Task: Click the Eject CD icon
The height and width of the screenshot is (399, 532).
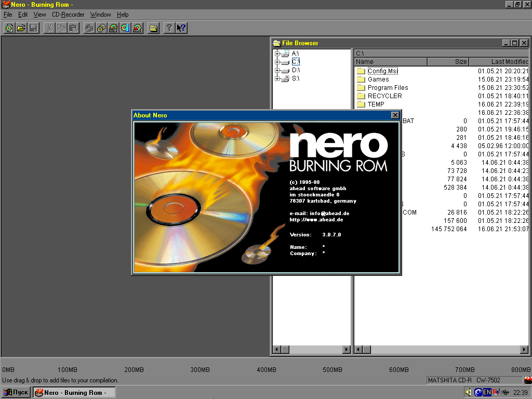Action: (137, 28)
